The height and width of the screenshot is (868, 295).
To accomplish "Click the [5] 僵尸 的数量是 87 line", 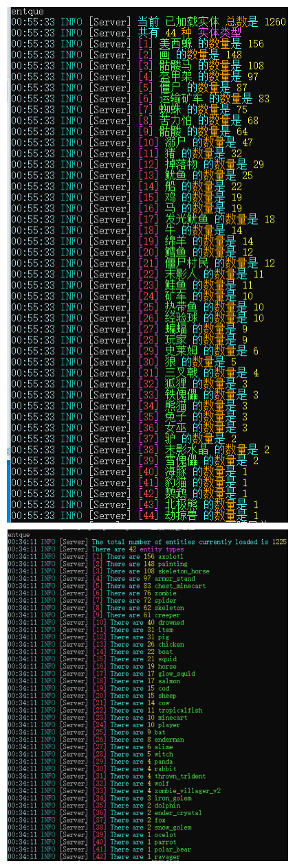I will (x=129, y=87).
